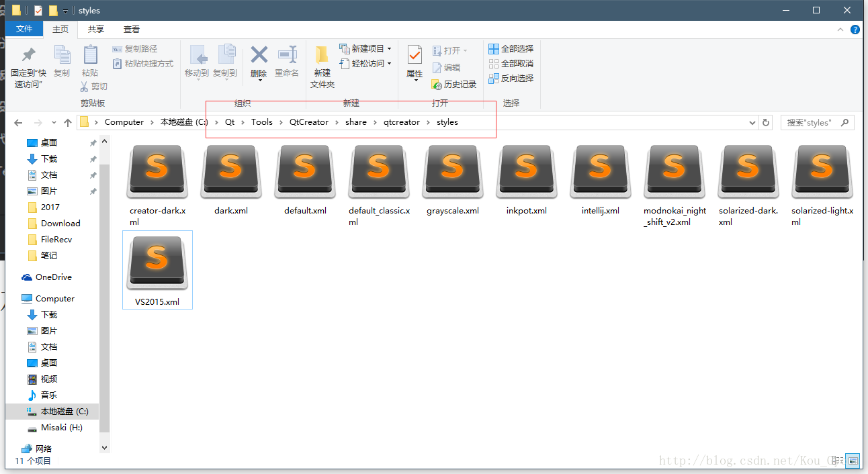The height and width of the screenshot is (474, 868).
Task: Click the Delete (删除) red X icon
Action: (x=259, y=54)
